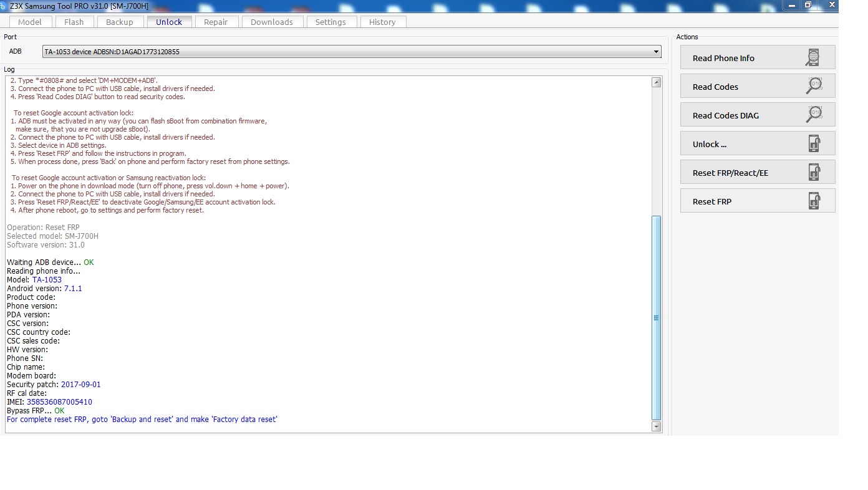This screenshot has height=490, width=868.
Task: Click the line starting "4. Press 'Reset FRP' and follow"
Action: 99,153
